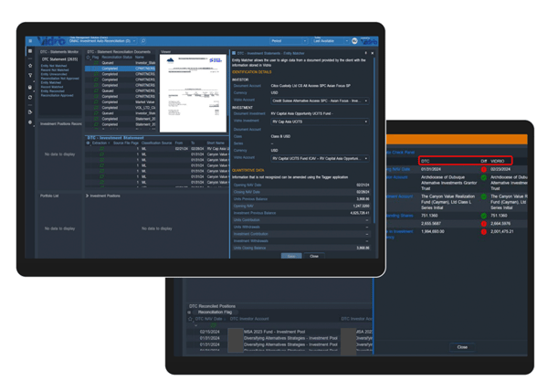This screenshot has height=392, width=548.
Task: Select Entity Not Matched filter link
Action: click(54, 66)
